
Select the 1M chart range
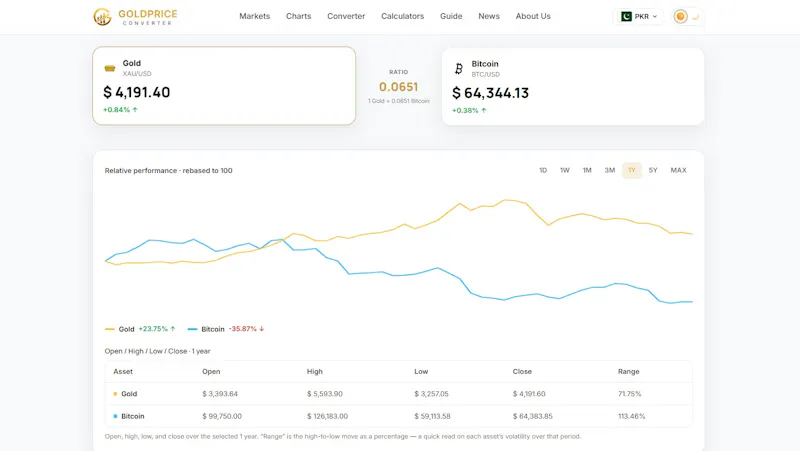[x=587, y=170]
